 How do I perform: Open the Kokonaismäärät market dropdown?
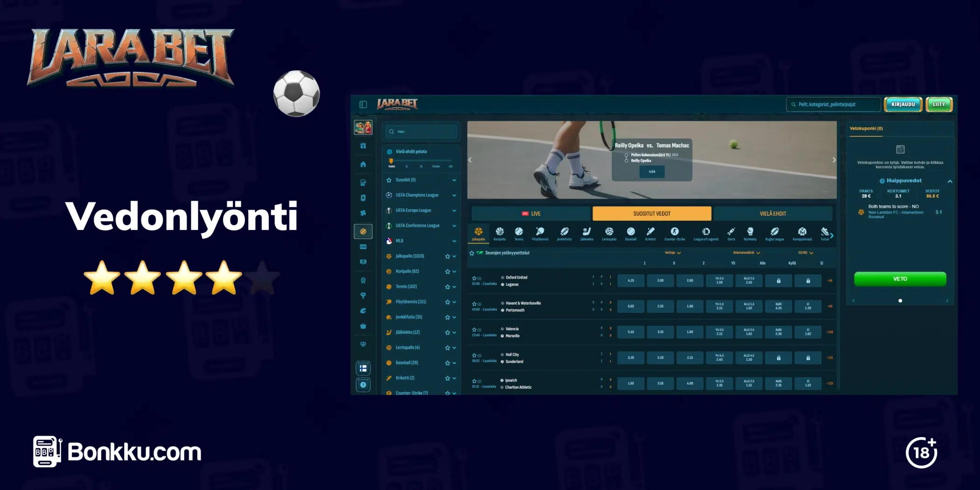pyautogui.click(x=747, y=252)
